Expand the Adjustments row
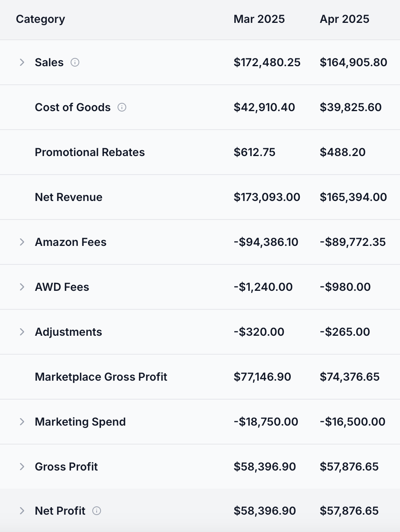Screen dimensions: 400x532 (x=22, y=332)
